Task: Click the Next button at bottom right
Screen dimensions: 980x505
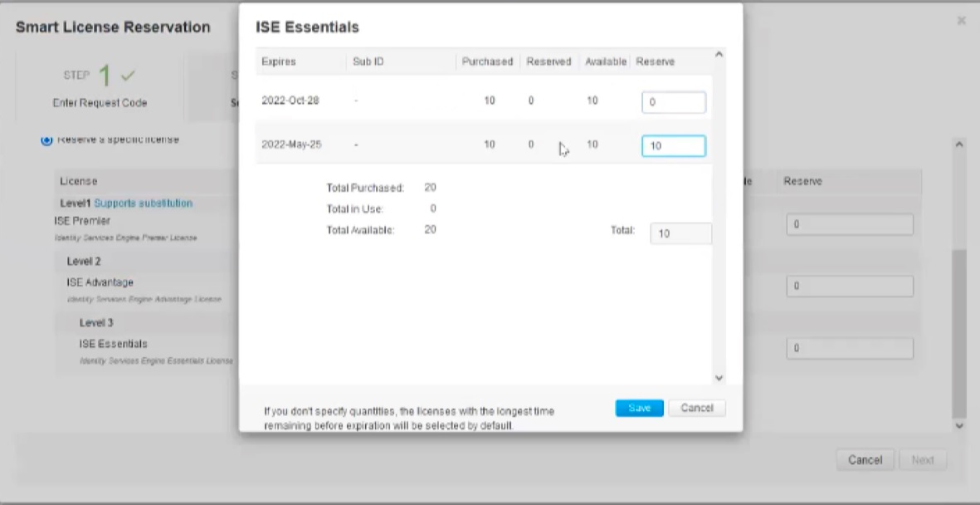Action: coord(924,459)
